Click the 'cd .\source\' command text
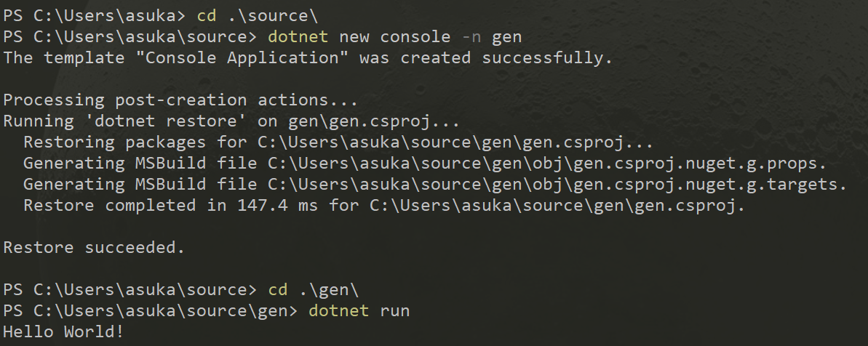This screenshot has height=346, width=868. 258,16
